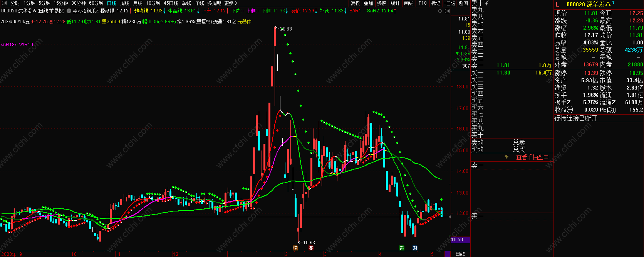Switch to 分时 intraday chart
This screenshot has height=257, width=644.
[15, 3]
